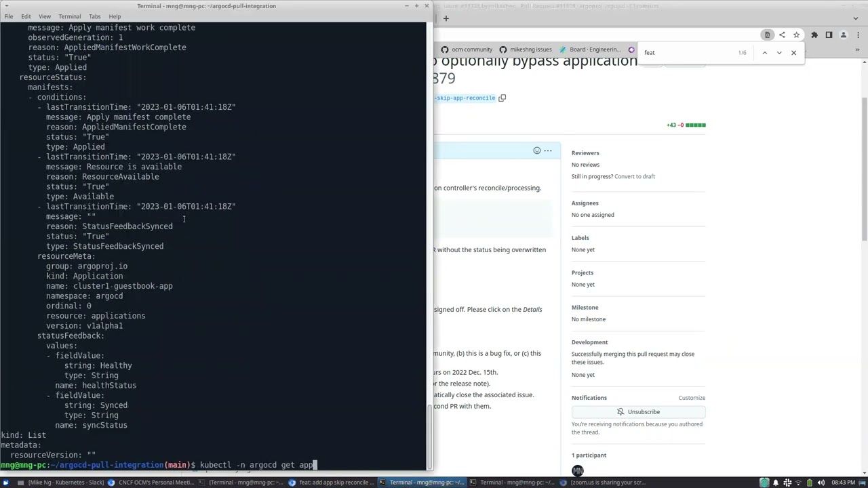Click the show desktop icon after the clock

863,483
